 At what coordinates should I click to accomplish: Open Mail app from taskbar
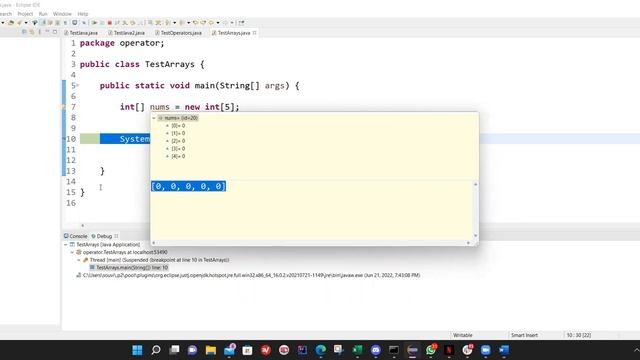[229, 350]
